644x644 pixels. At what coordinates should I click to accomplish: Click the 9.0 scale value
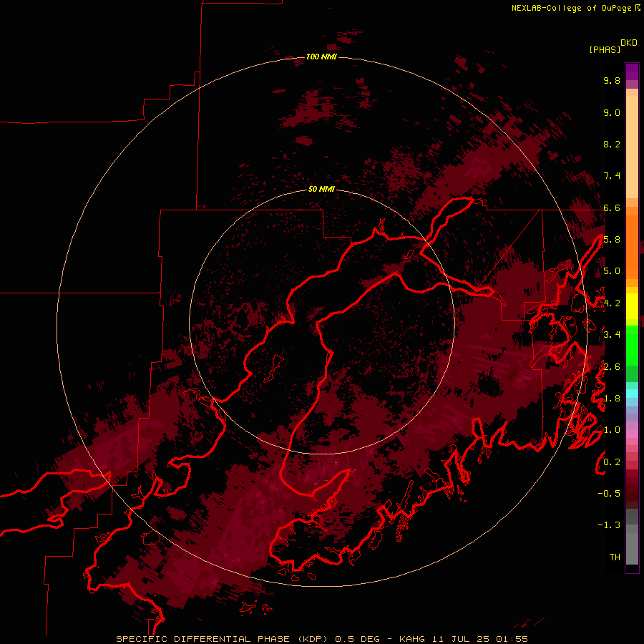click(x=612, y=112)
